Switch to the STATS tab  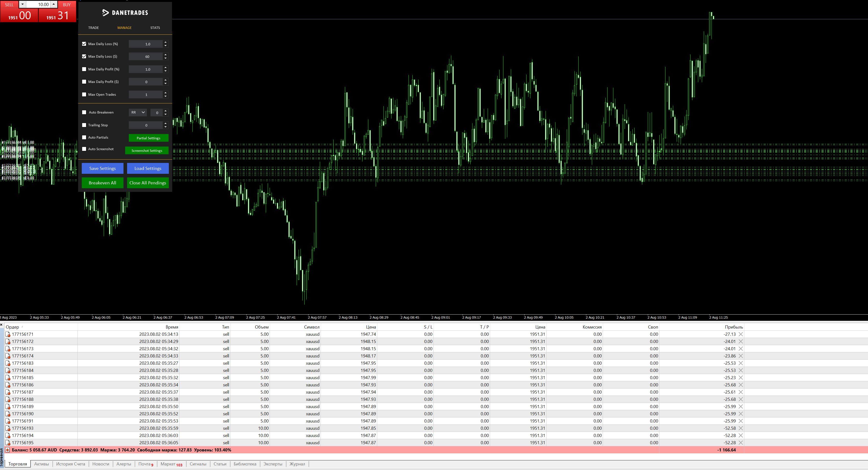(x=155, y=28)
